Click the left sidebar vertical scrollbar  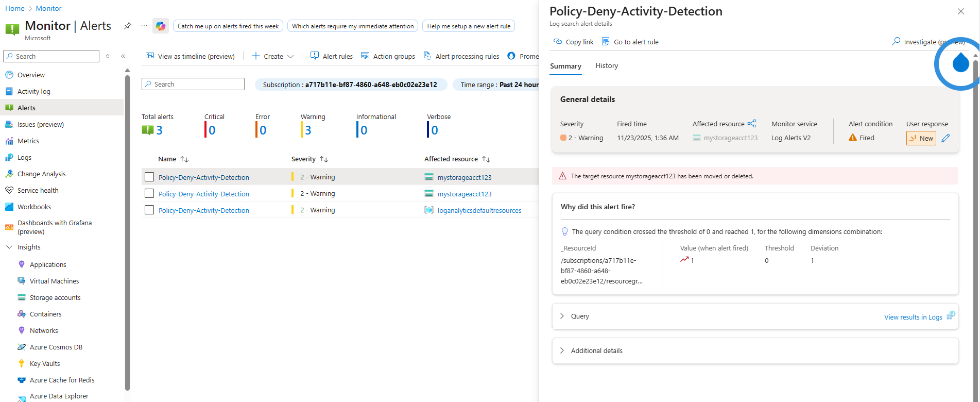click(x=127, y=232)
